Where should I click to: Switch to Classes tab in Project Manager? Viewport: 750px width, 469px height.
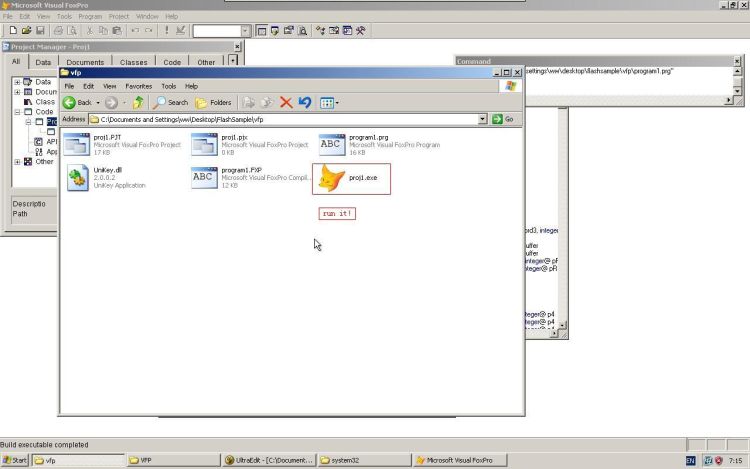pyautogui.click(x=133, y=62)
